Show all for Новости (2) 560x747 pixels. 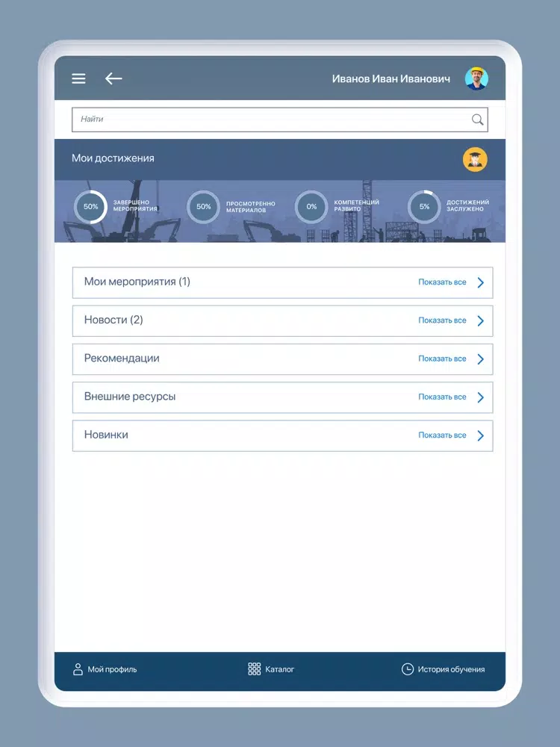(442, 320)
